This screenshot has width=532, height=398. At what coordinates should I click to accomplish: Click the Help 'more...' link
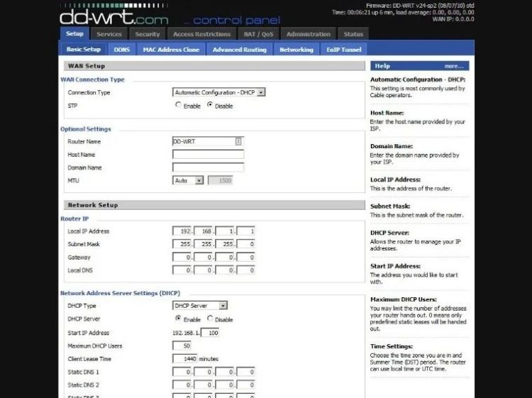[454, 66]
